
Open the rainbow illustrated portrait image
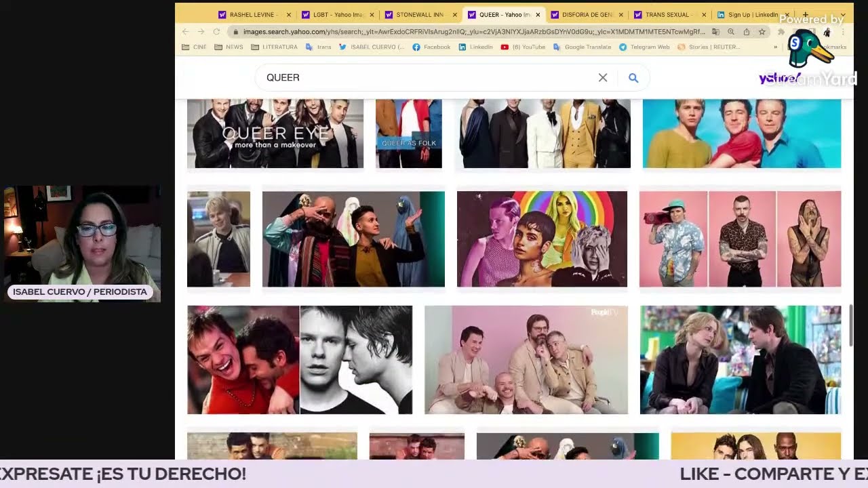[x=542, y=239]
